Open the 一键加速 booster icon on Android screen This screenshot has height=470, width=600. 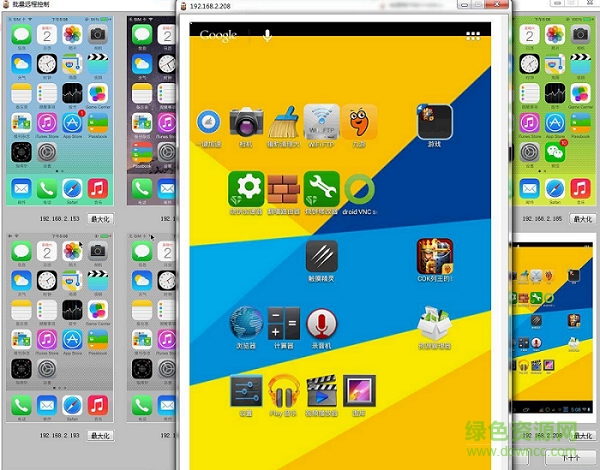tap(209, 122)
